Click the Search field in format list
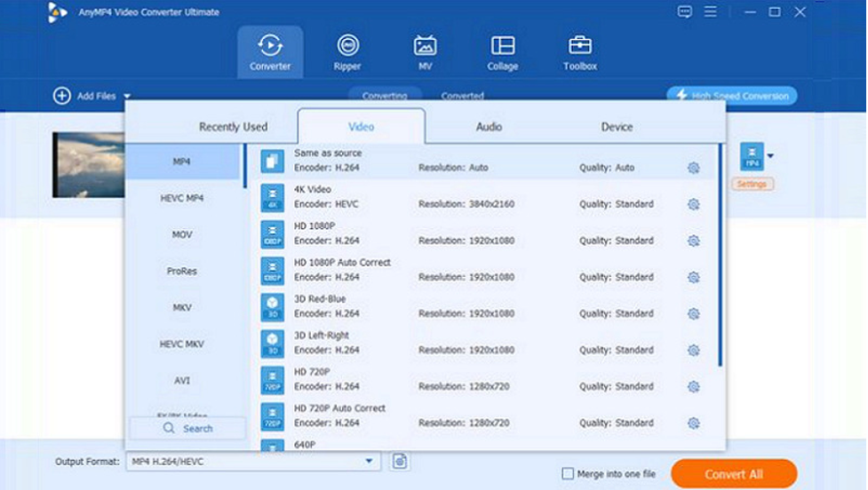The image size is (868, 490). point(187,428)
